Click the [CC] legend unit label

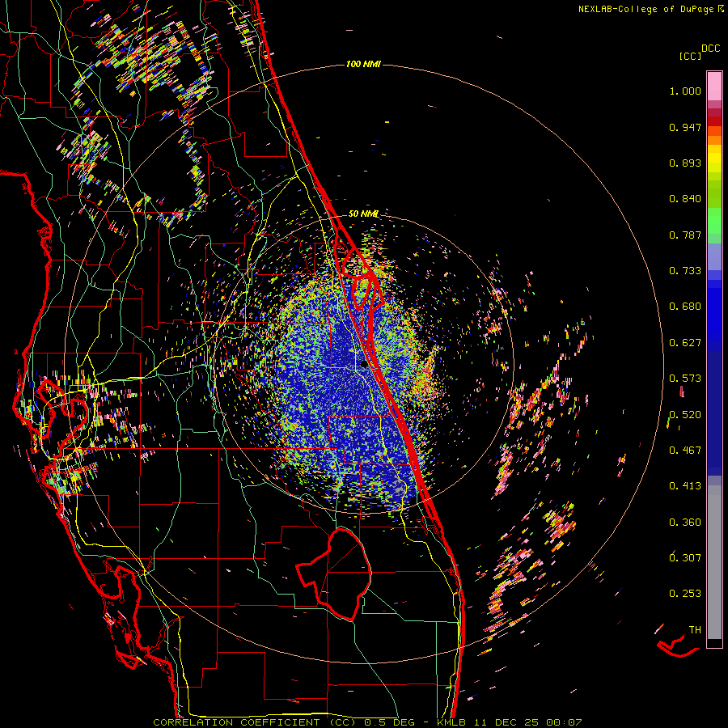[x=690, y=56]
